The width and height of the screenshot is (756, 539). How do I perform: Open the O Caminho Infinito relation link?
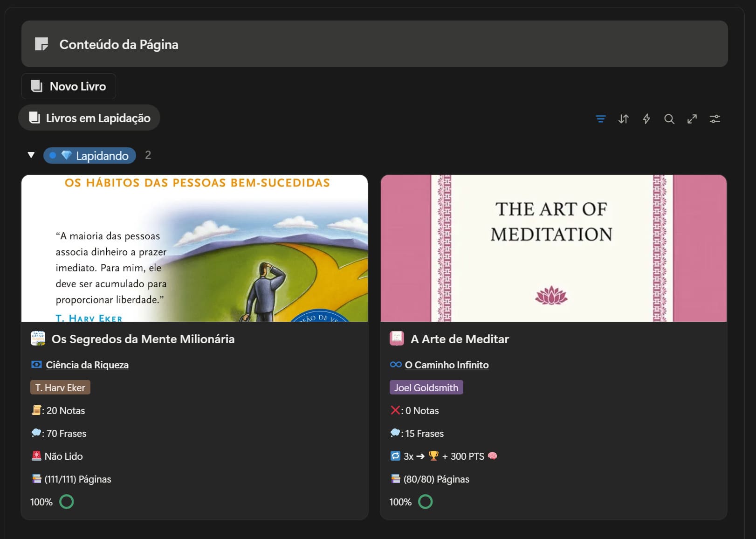[447, 365]
